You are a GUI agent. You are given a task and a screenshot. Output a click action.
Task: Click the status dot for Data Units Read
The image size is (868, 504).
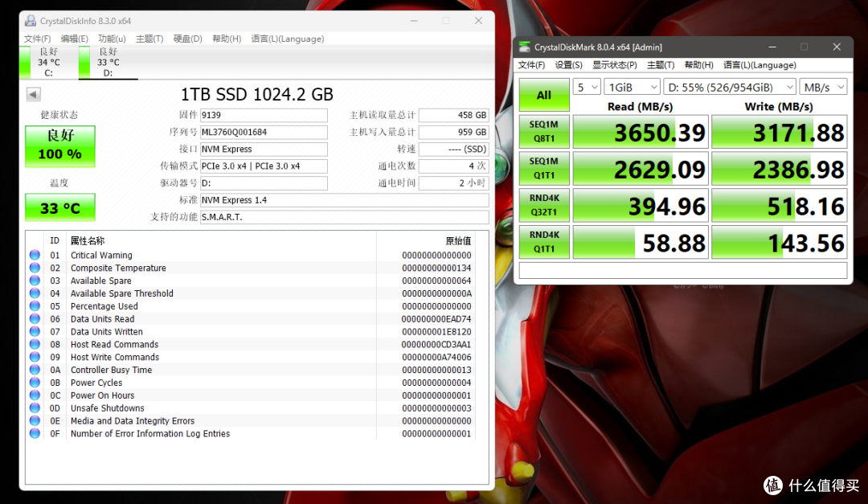[35, 318]
